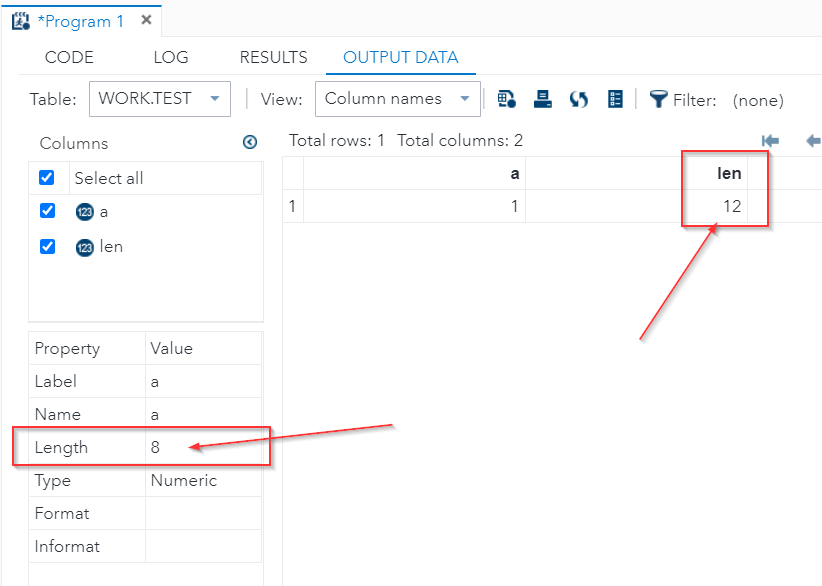Close the Program 1 tab
Screen dimensions: 822x586
click(x=146, y=20)
